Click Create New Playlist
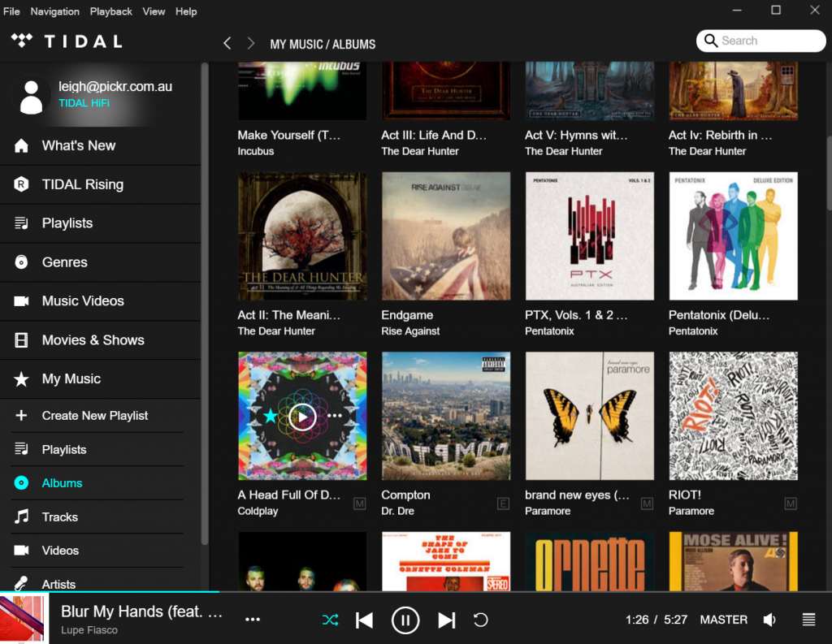The width and height of the screenshot is (832, 644). tap(94, 416)
